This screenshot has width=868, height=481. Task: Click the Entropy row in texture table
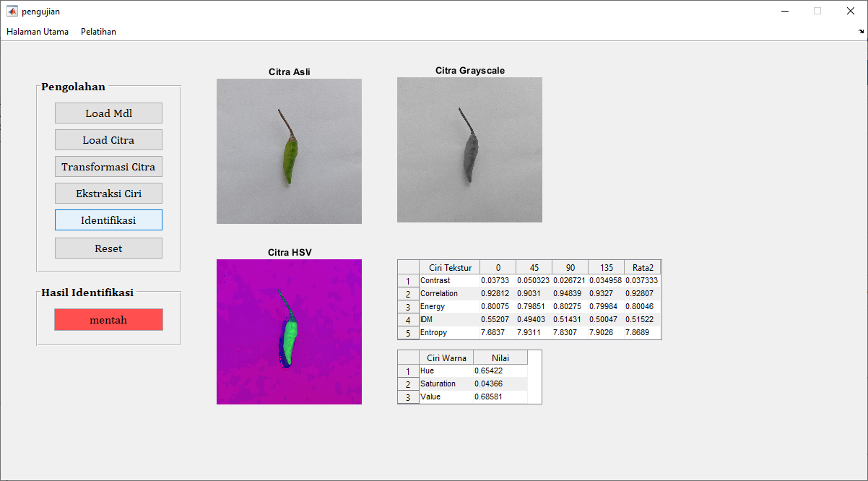[449, 333]
